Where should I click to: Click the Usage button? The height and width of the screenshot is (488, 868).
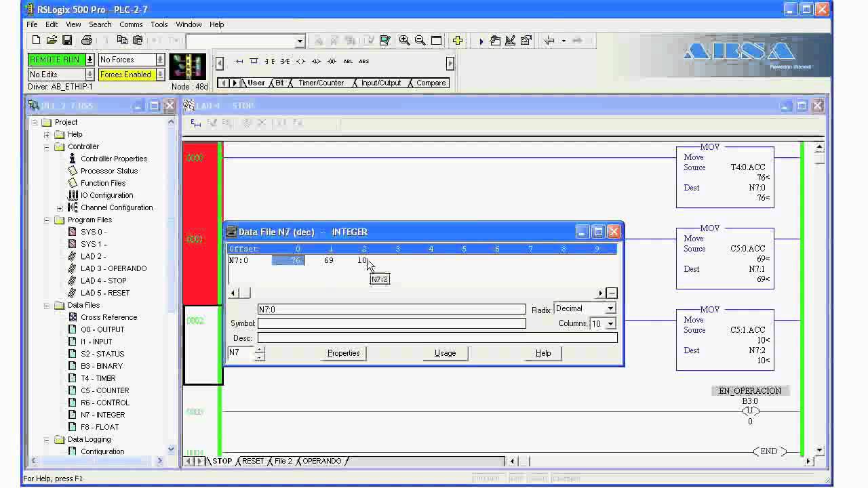(x=445, y=353)
